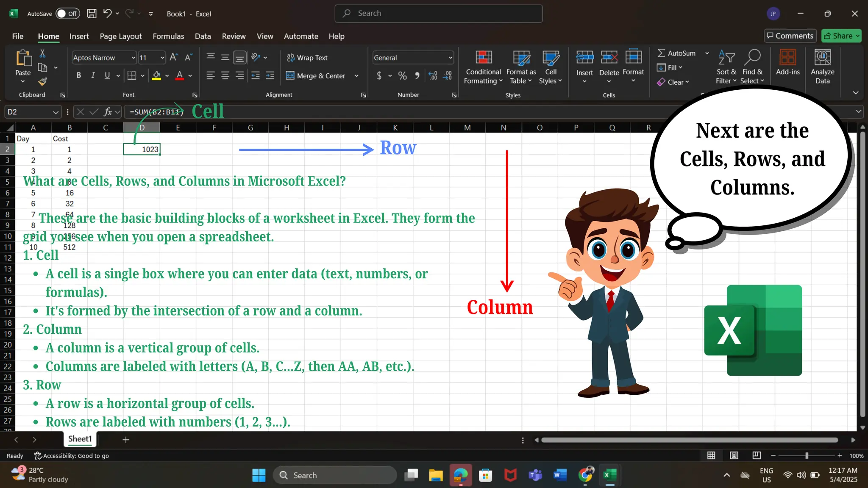This screenshot has height=488, width=868.
Task: Click the Accounting dollar format icon
Action: 379,76
